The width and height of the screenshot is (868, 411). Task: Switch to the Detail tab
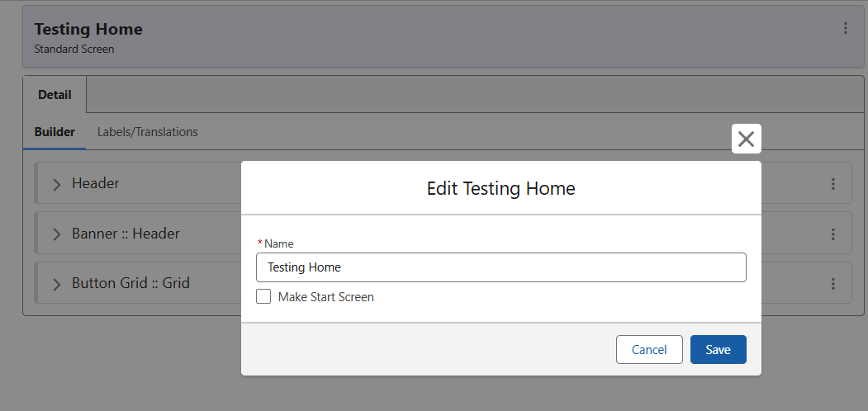tap(55, 95)
